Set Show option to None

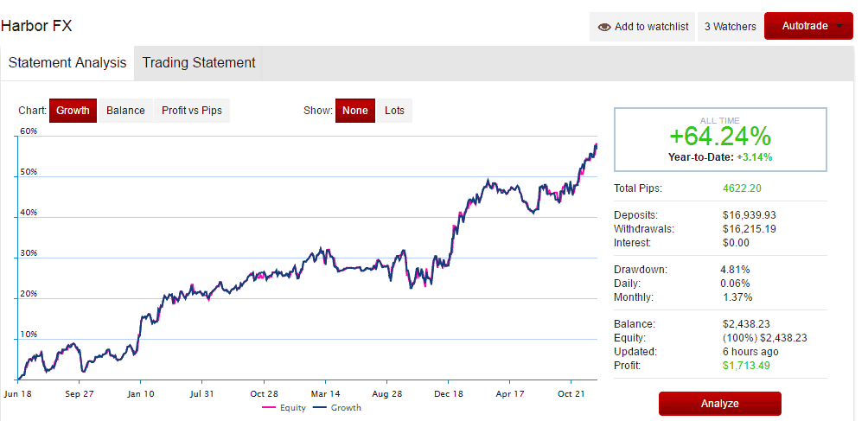pyautogui.click(x=354, y=111)
